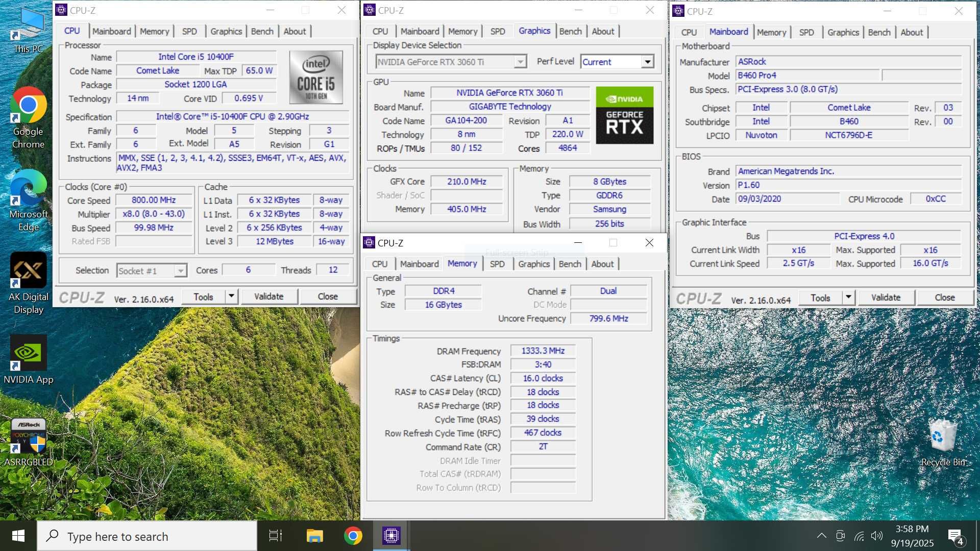The image size is (980, 551).
Task: Click the NVIDIA GeForce RTX logo
Action: 625,115
